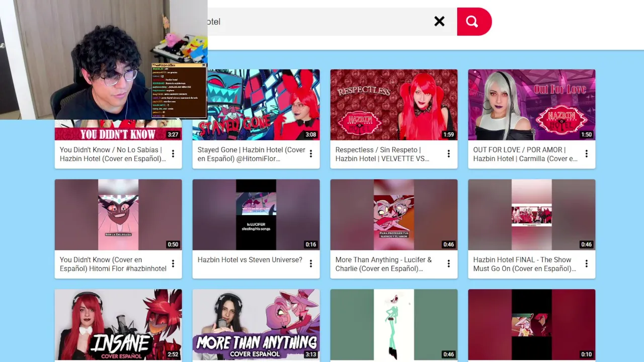Open options menu for You Didn't Know / No Lo Sabías
This screenshot has height=362, width=644.
[x=173, y=154]
